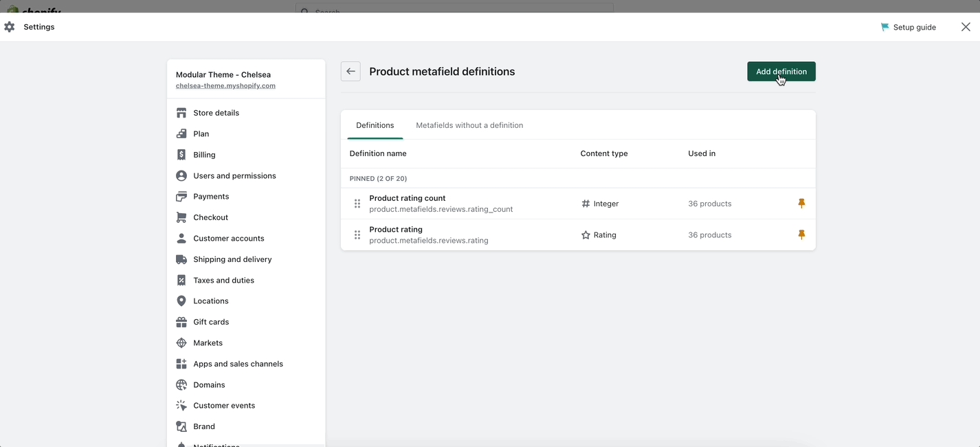Click the Modular Theme - Chelsea store name
This screenshot has width=980, height=447.
click(223, 74)
